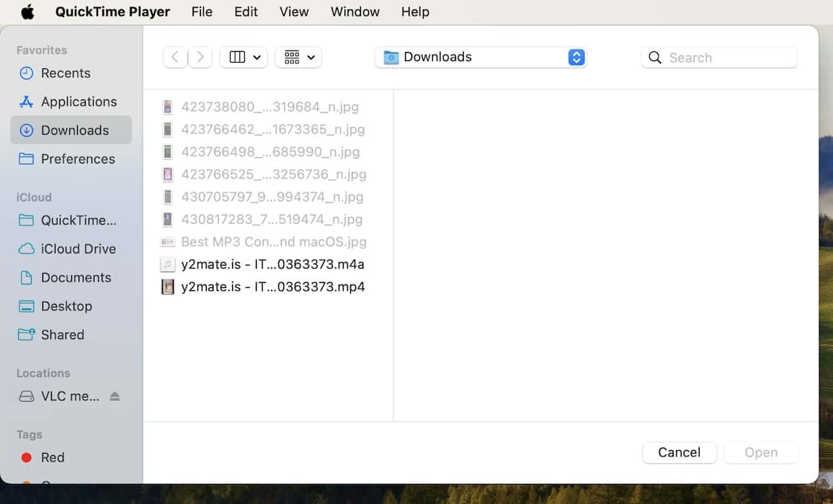Open the QuickTime Player application menu
Viewport: 833px width, 504px height.
112,12
